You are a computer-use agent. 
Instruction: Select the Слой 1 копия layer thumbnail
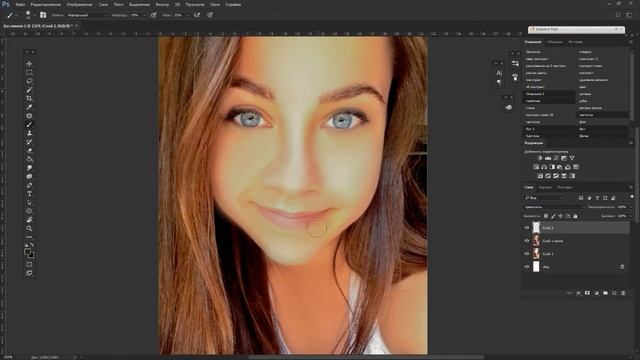point(536,241)
